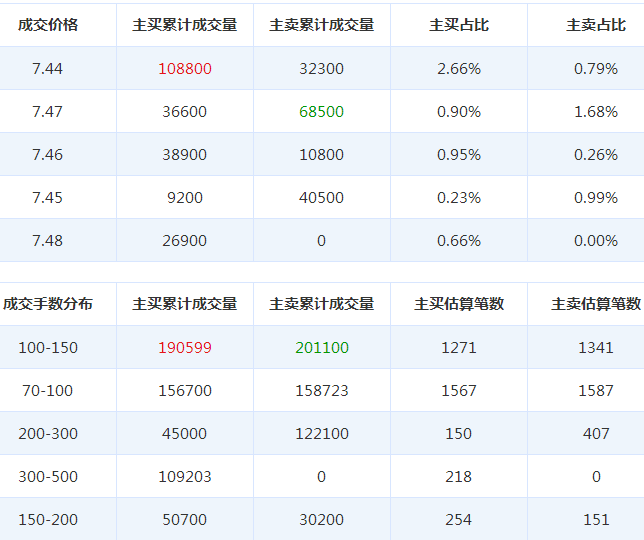Click the 158723 sell volume cell
Viewport: 644px width, 540px height.
[322, 391]
